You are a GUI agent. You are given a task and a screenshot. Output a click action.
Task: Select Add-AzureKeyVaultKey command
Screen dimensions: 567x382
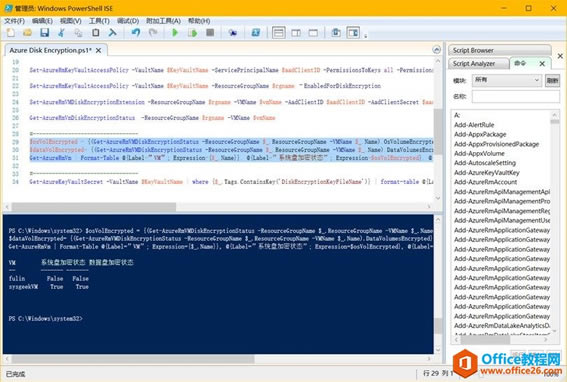click(487, 173)
